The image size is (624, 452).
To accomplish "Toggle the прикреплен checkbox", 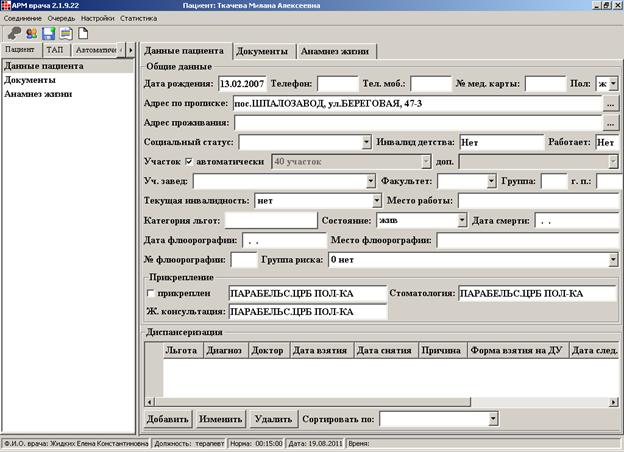I will coord(150,293).
